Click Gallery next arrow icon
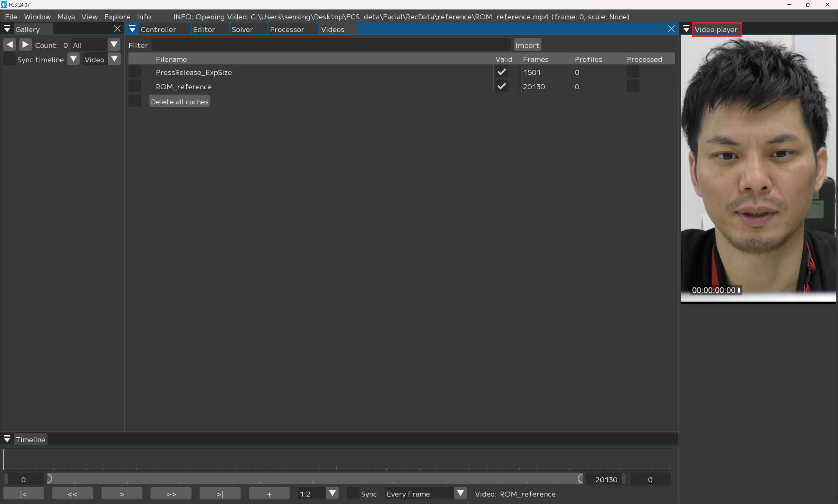Image resolution: width=838 pixels, height=504 pixels. click(26, 44)
